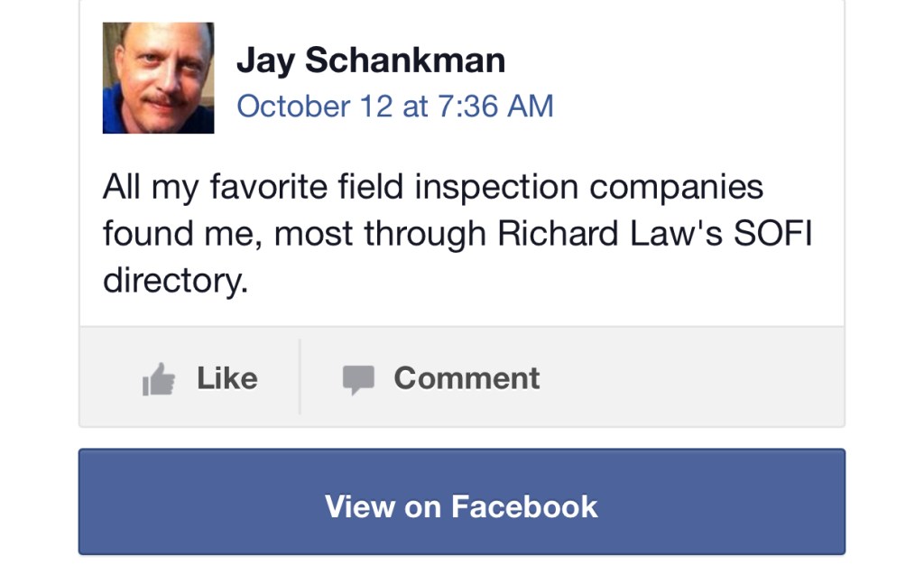Viewport: 924px width, 576px height.
Task: Open Jay Schankman's profile photo
Action: pos(158,79)
